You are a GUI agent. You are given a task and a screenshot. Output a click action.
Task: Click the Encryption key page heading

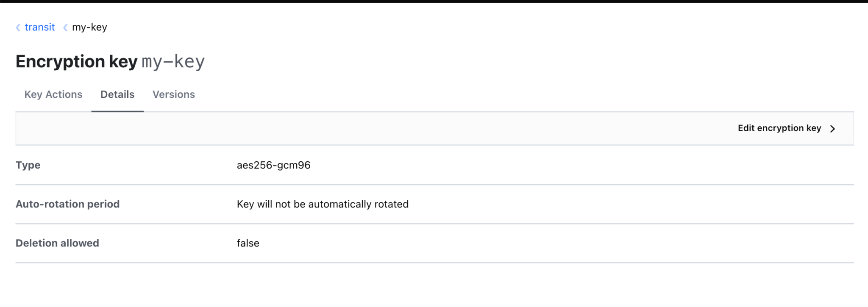(x=76, y=61)
